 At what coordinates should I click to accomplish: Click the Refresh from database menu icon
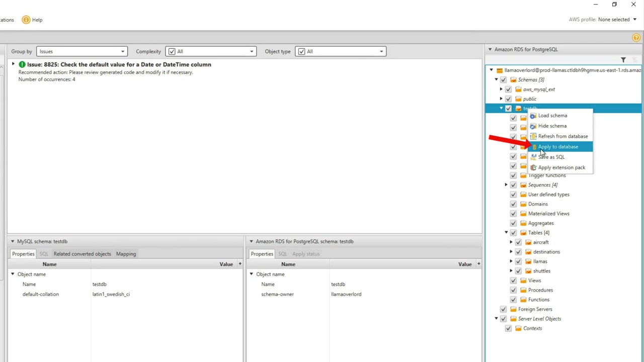[533, 136]
